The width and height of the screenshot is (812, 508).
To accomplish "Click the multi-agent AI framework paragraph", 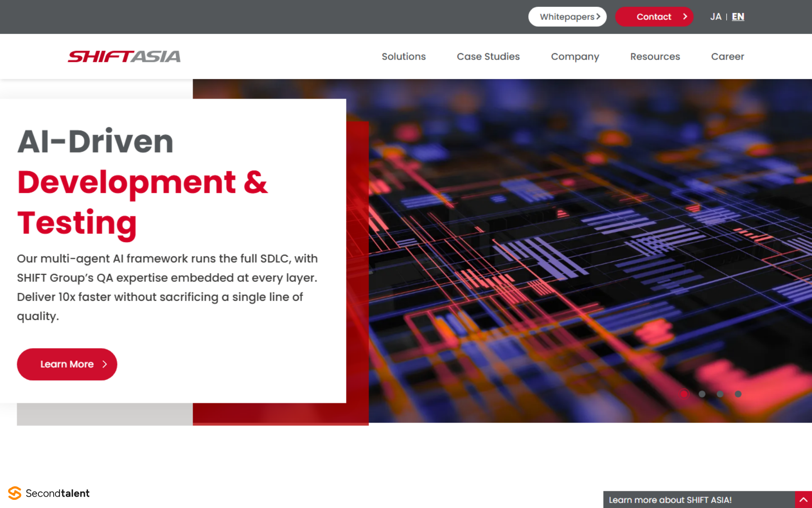I will click(167, 287).
